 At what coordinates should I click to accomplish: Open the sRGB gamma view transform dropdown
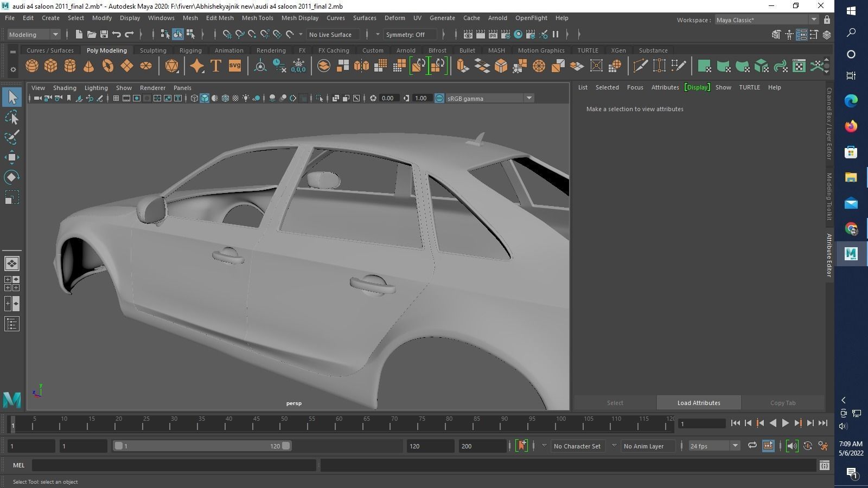click(490, 98)
